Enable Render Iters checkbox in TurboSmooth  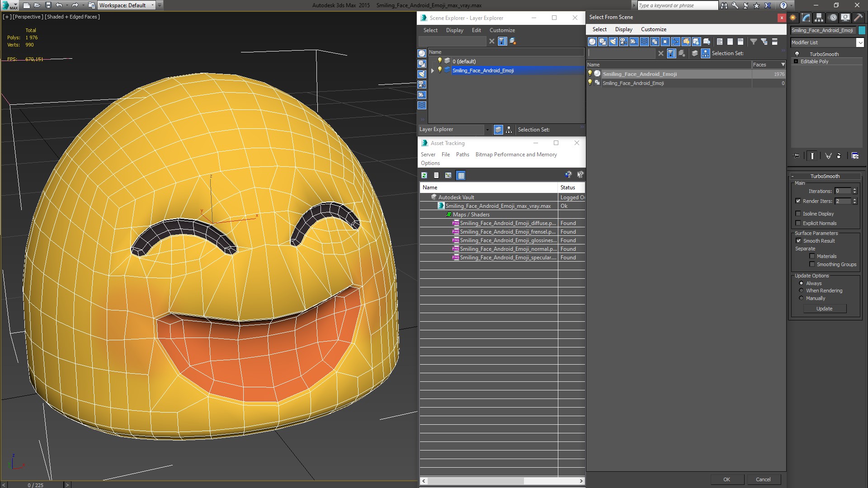point(798,201)
